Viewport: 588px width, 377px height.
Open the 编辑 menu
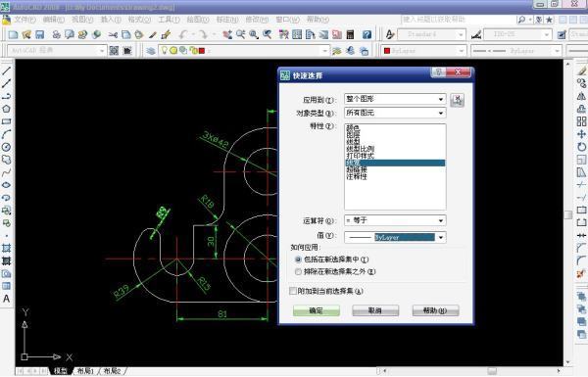point(53,20)
